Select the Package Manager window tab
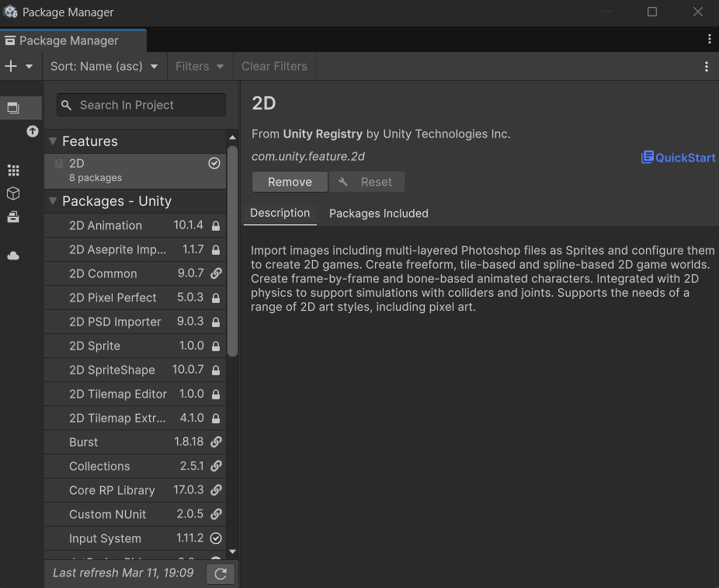This screenshot has height=588, width=719. [73, 40]
